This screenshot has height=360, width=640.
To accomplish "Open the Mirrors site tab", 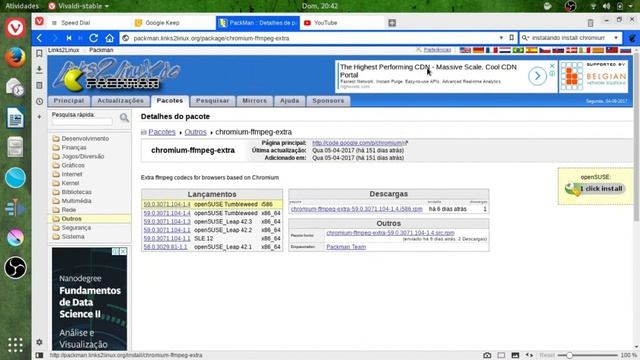I will point(254,101).
